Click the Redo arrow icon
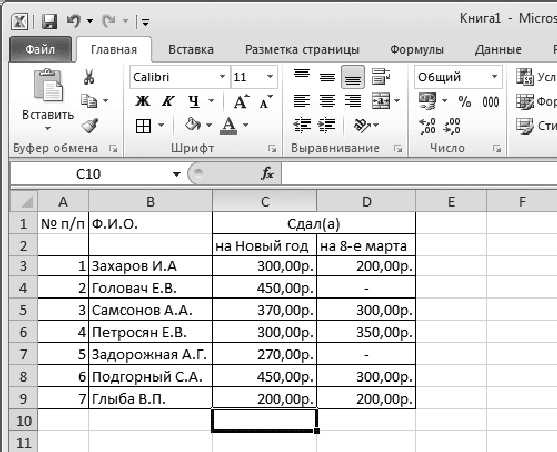The image size is (557, 452). tap(108, 21)
